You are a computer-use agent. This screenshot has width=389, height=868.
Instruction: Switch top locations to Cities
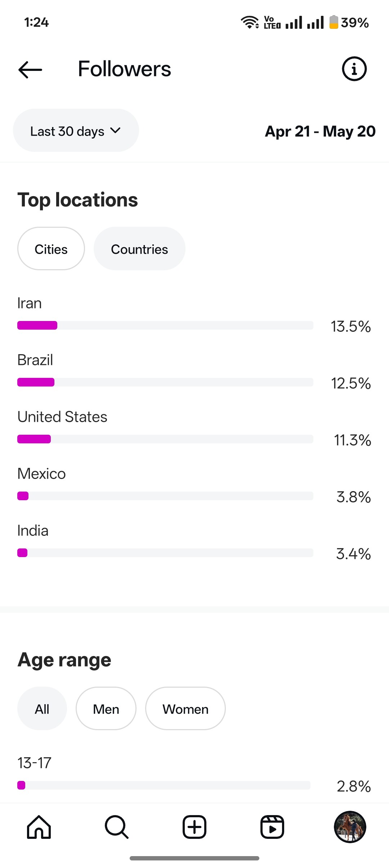click(x=51, y=249)
